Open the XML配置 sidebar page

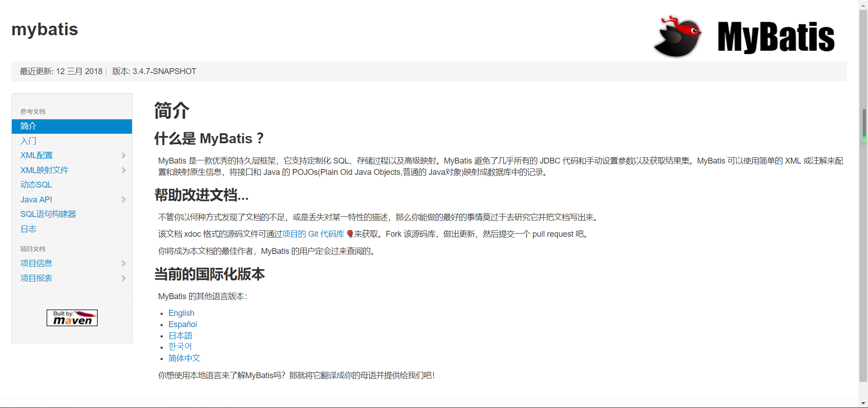(x=37, y=155)
